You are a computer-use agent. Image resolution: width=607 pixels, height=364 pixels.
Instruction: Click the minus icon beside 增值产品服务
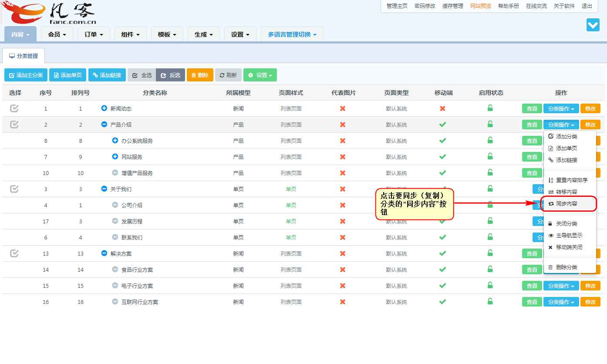pyautogui.click(x=115, y=172)
